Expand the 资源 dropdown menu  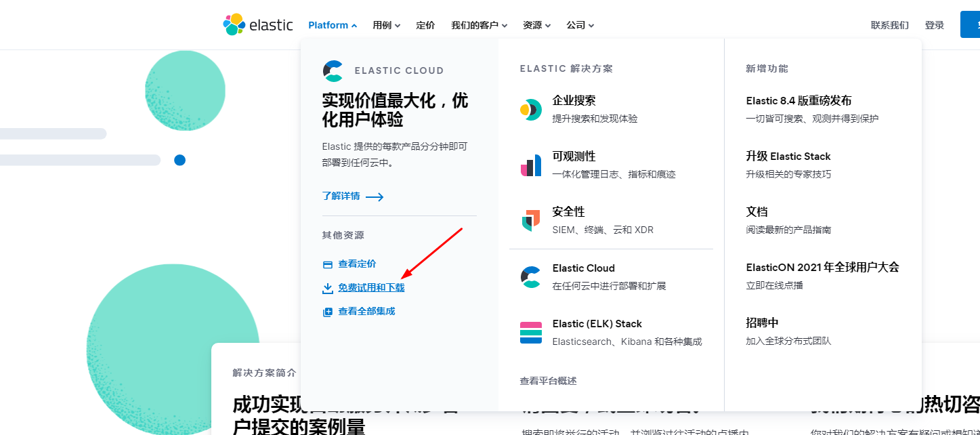click(x=536, y=25)
